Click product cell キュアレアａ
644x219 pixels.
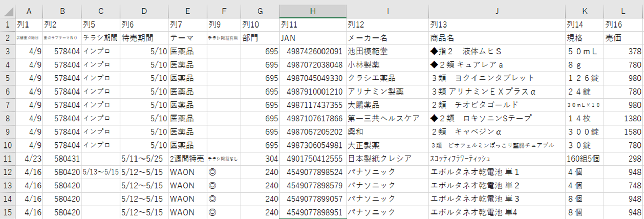coord(497,65)
